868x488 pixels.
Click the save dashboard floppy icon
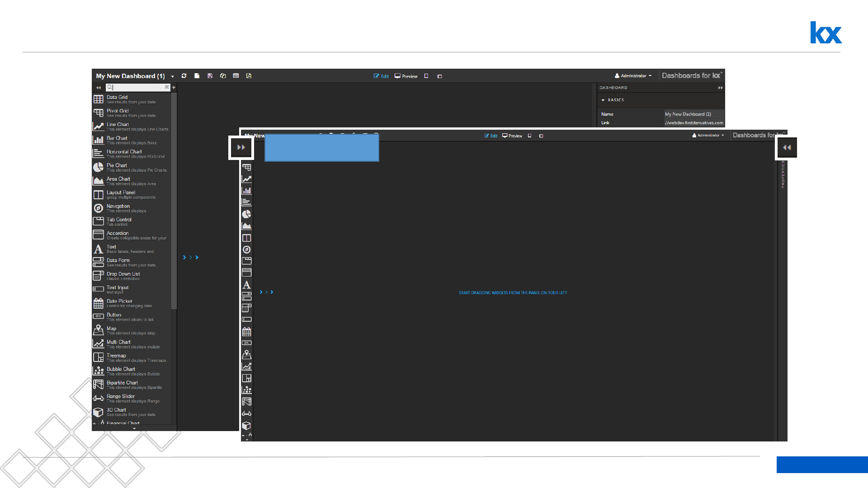[210, 76]
